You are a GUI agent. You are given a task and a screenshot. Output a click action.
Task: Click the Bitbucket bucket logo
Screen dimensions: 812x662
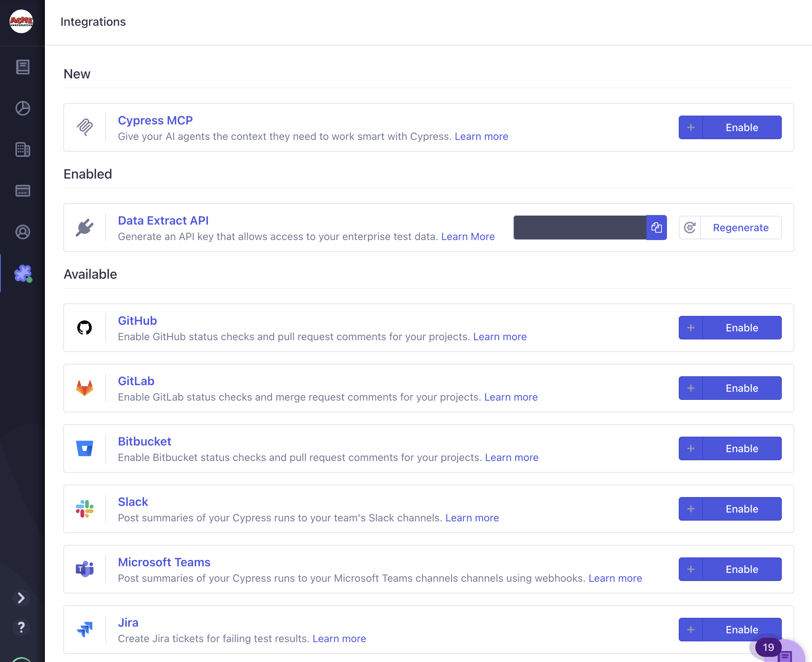[85, 448]
